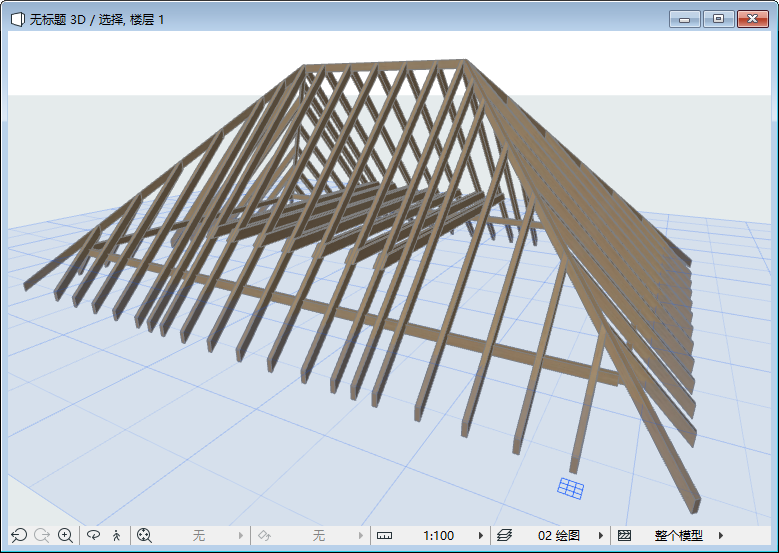Screen dimensions: 779x553
Task: Click the pen set icon
Action: click(x=264, y=536)
